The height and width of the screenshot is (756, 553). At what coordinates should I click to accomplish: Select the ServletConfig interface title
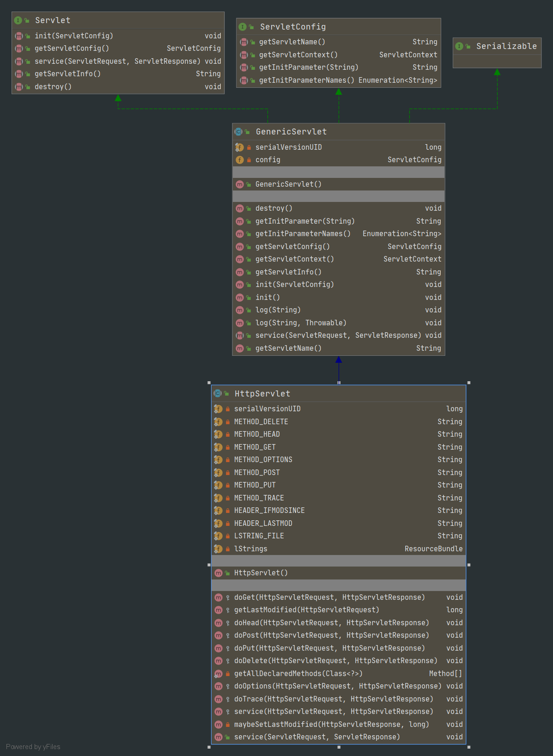click(293, 27)
